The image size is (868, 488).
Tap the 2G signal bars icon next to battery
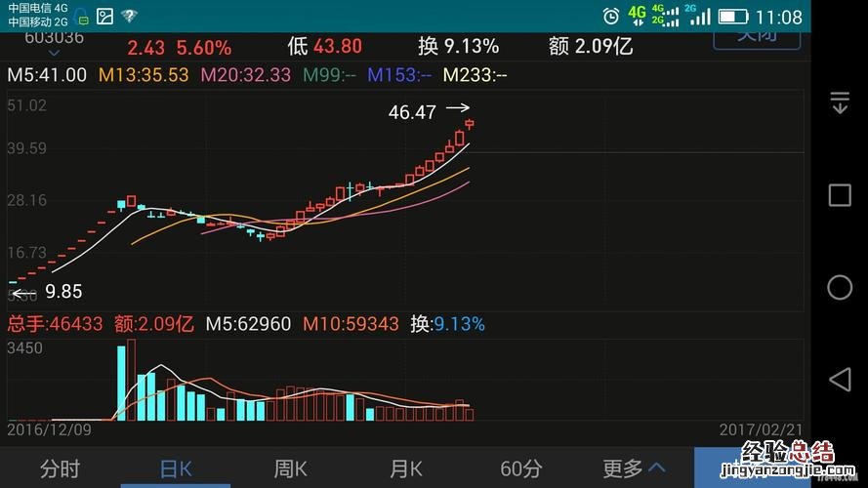click(x=699, y=15)
